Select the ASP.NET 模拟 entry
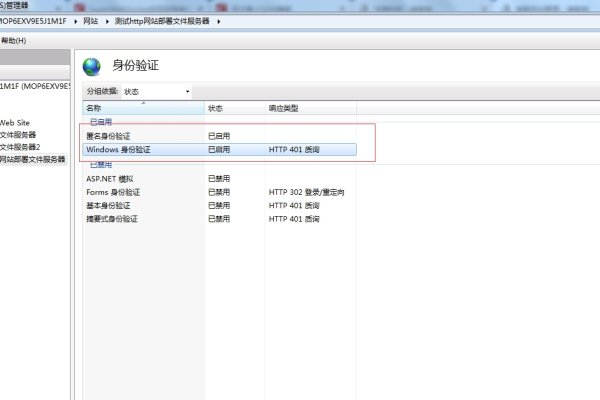600x400 pixels. pyautogui.click(x=110, y=179)
